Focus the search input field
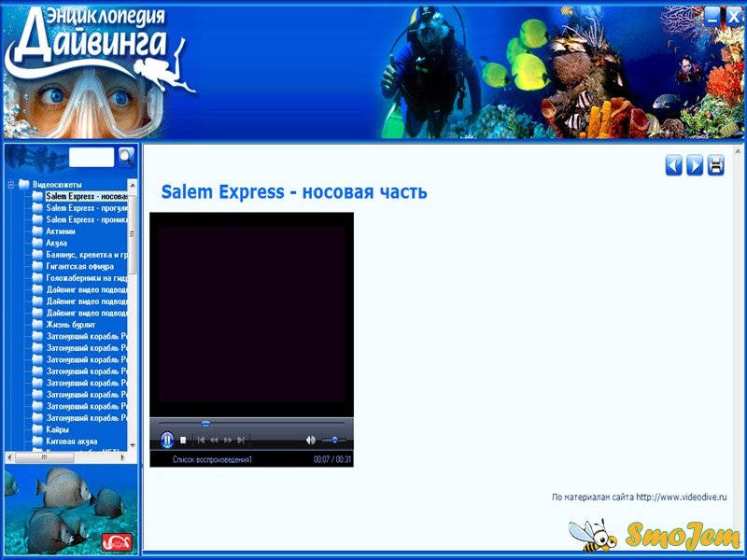Viewport: 747px width, 560px height. [92, 157]
